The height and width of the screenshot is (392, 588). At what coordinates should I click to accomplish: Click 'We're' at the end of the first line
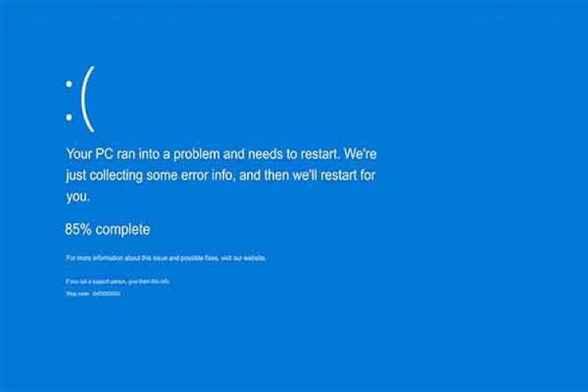point(360,154)
